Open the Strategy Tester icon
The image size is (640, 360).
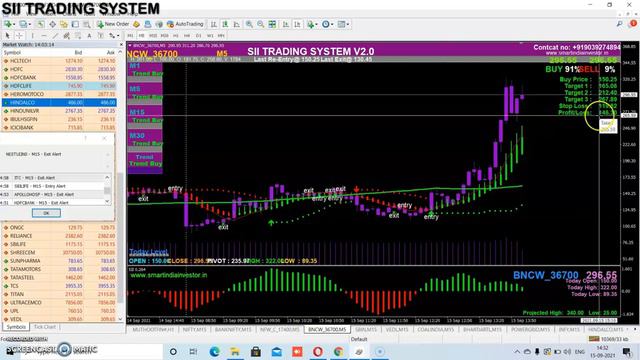[86, 24]
